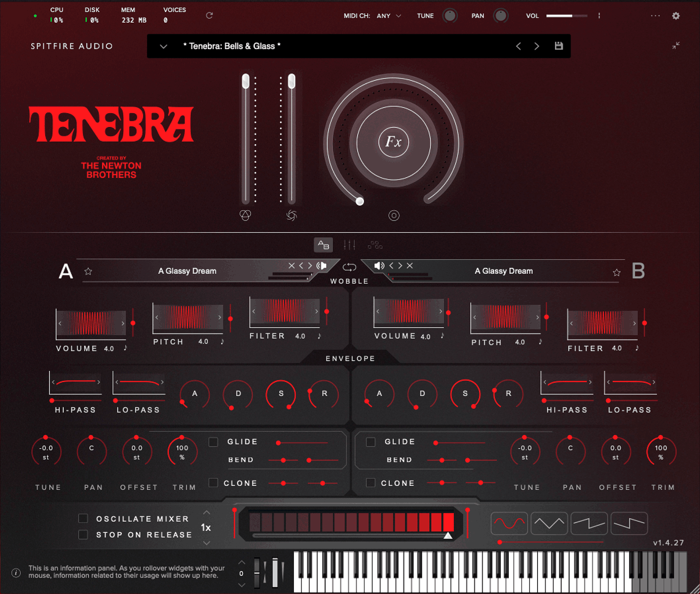
Task: Save the current preset with disk icon
Action: pyautogui.click(x=559, y=46)
